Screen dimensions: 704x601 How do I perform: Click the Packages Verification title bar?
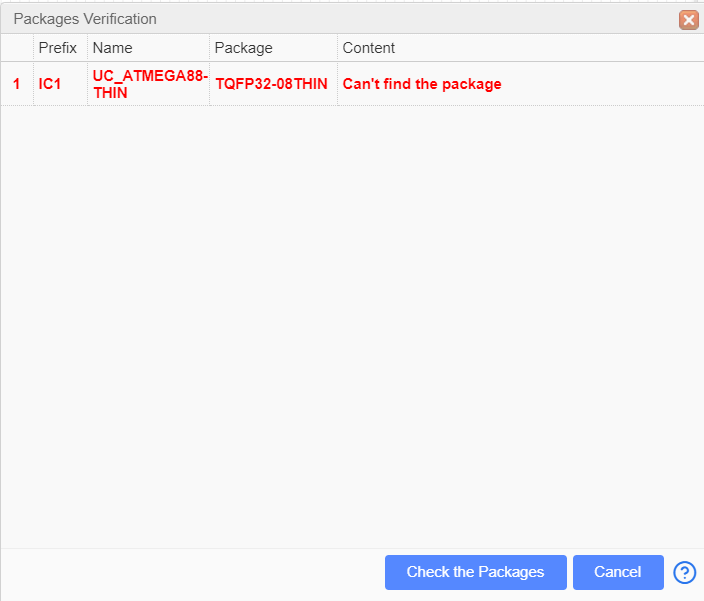(300, 19)
